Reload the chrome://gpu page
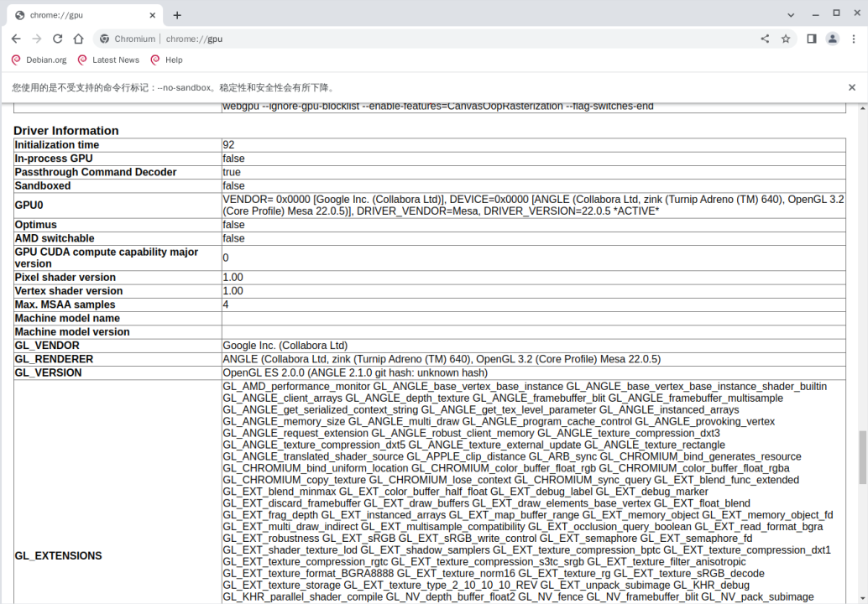Viewport: 868px width, 604px height. click(58, 39)
